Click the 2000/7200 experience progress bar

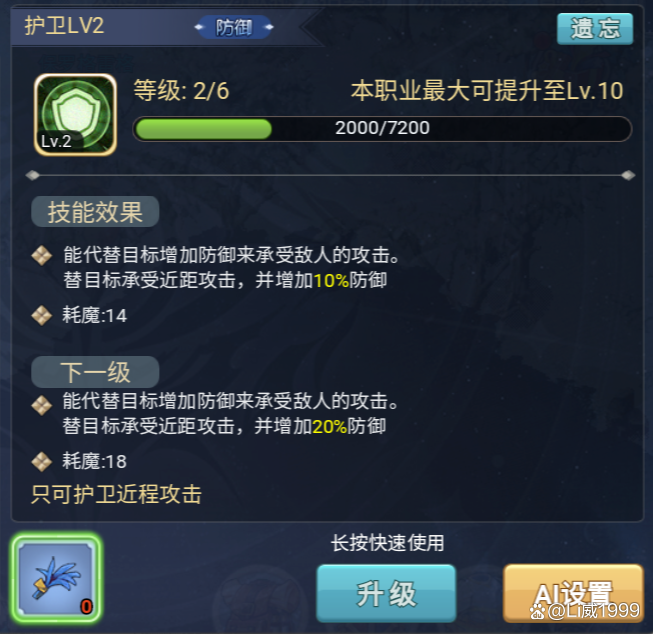[x=382, y=129]
